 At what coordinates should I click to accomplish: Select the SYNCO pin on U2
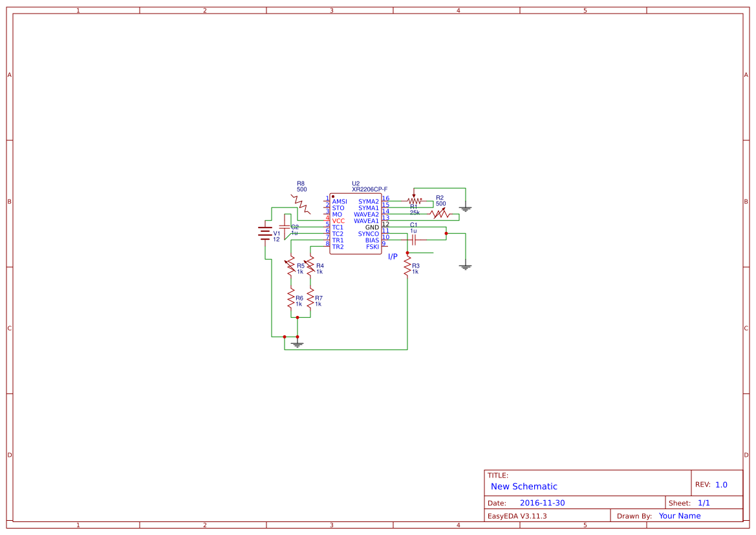click(369, 233)
